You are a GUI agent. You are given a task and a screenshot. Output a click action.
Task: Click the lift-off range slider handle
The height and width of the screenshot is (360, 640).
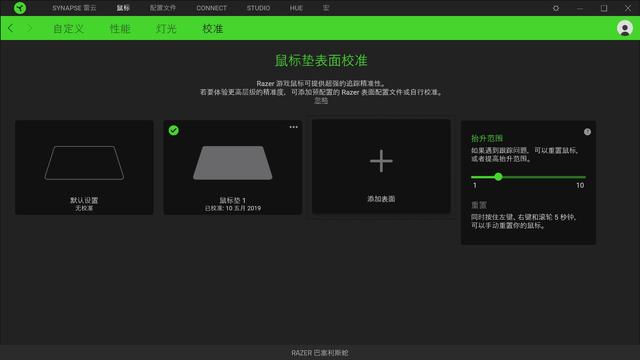pyautogui.click(x=498, y=177)
